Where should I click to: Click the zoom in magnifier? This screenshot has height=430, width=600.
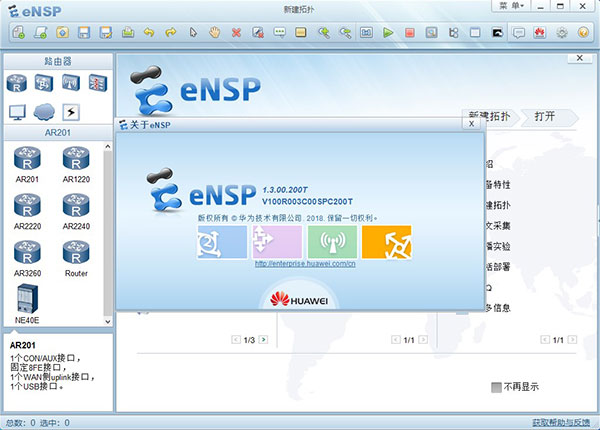[324, 33]
